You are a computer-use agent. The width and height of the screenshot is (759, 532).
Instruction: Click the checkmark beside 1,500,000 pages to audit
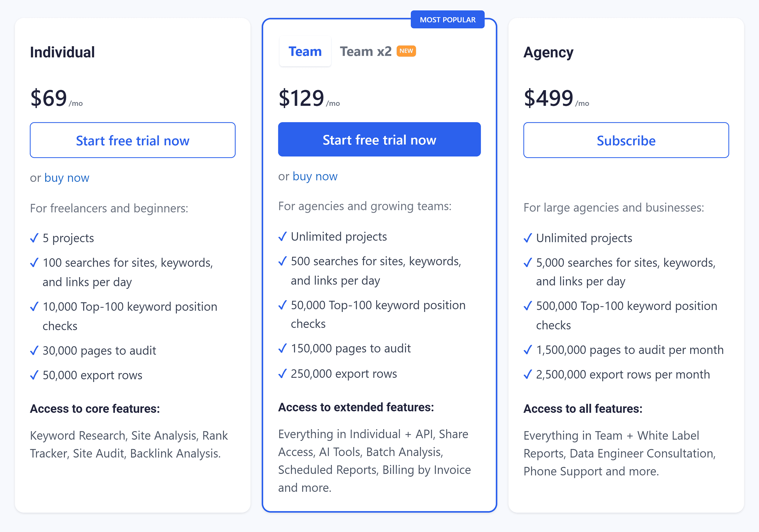pos(528,350)
